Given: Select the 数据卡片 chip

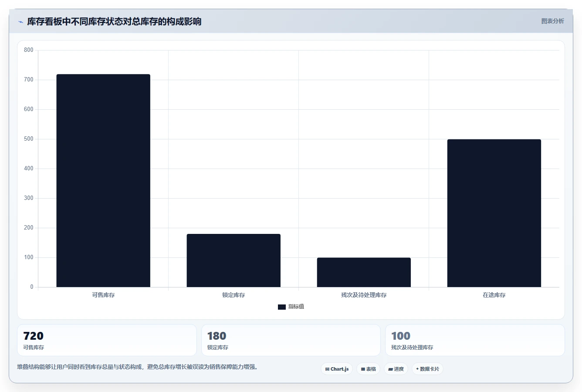Looking at the screenshot, I should point(427,369).
